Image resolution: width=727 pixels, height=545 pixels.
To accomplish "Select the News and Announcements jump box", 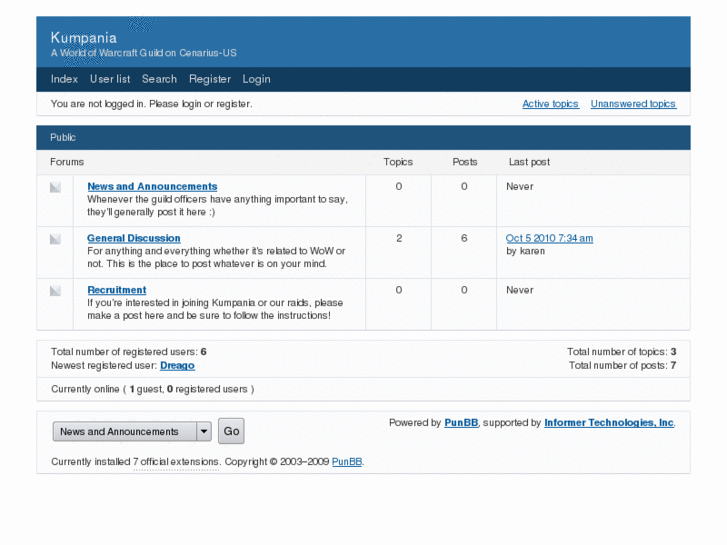I will coord(123,432).
